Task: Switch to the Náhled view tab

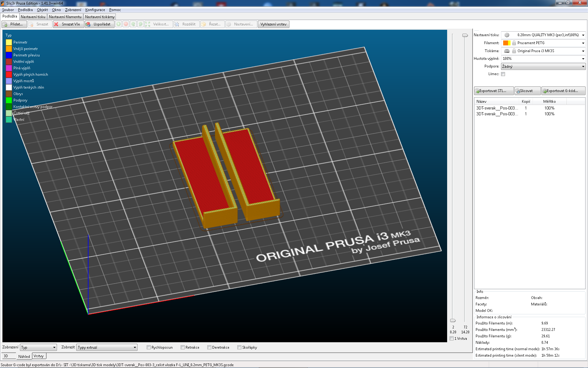Action: tap(24, 356)
